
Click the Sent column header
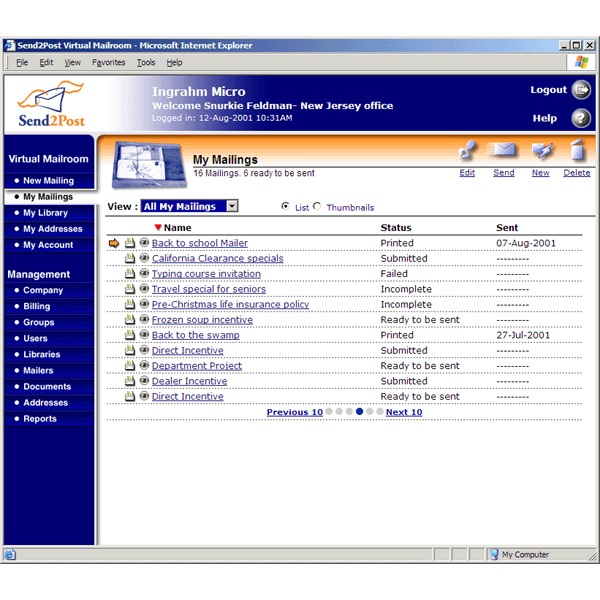click(507, 228)
